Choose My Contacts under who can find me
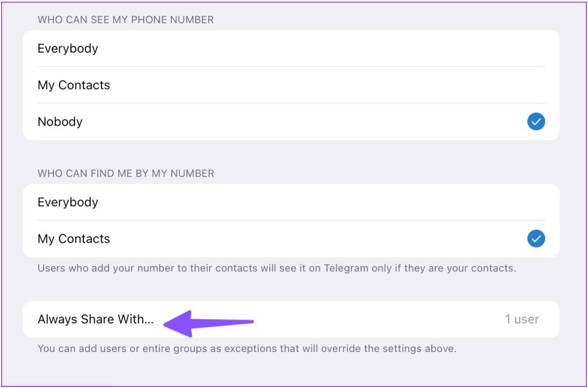588x388 pixels. (x=291, y=238)
